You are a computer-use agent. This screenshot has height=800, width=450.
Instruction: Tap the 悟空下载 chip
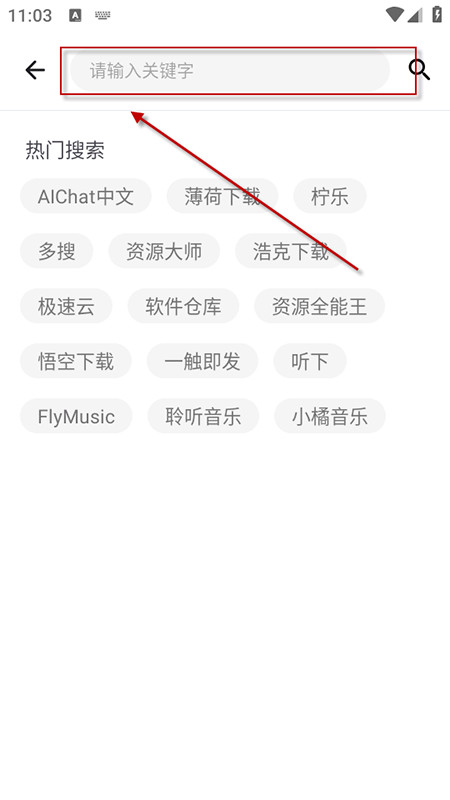76,361
